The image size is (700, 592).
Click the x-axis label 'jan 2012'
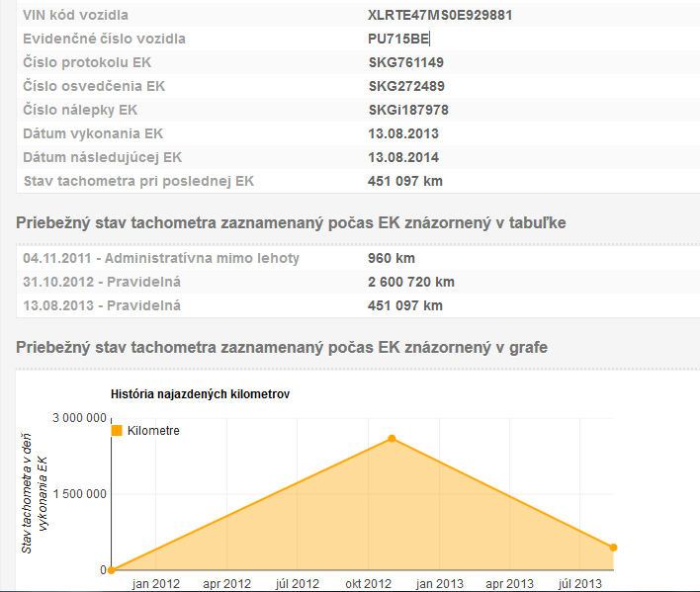pyautogui.click(x=156, y=583)
